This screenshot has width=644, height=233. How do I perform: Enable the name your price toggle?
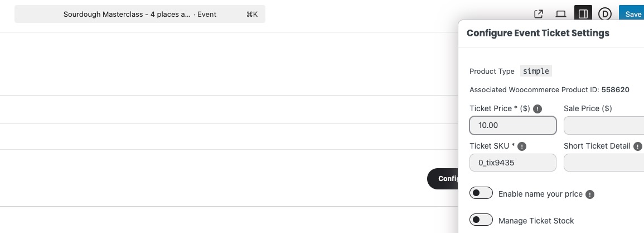pos(481,193)
